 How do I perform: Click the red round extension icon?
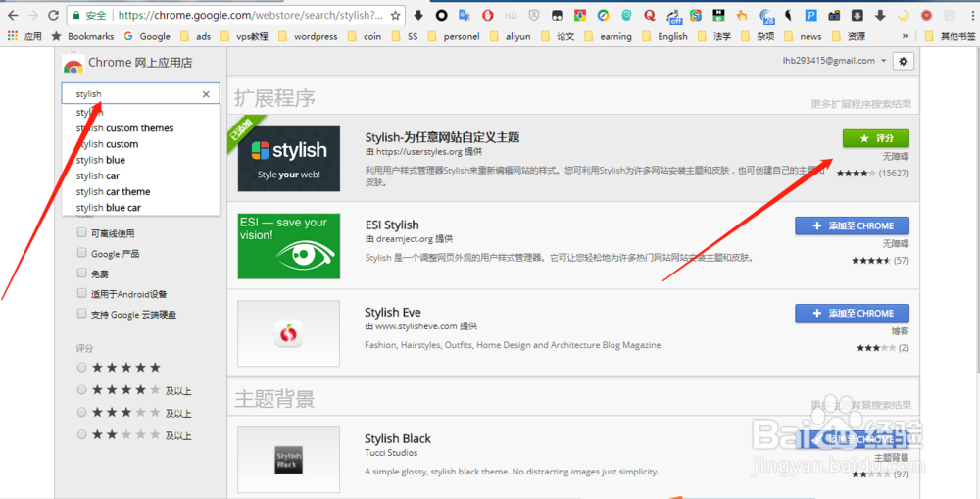[x=926, y=15]
